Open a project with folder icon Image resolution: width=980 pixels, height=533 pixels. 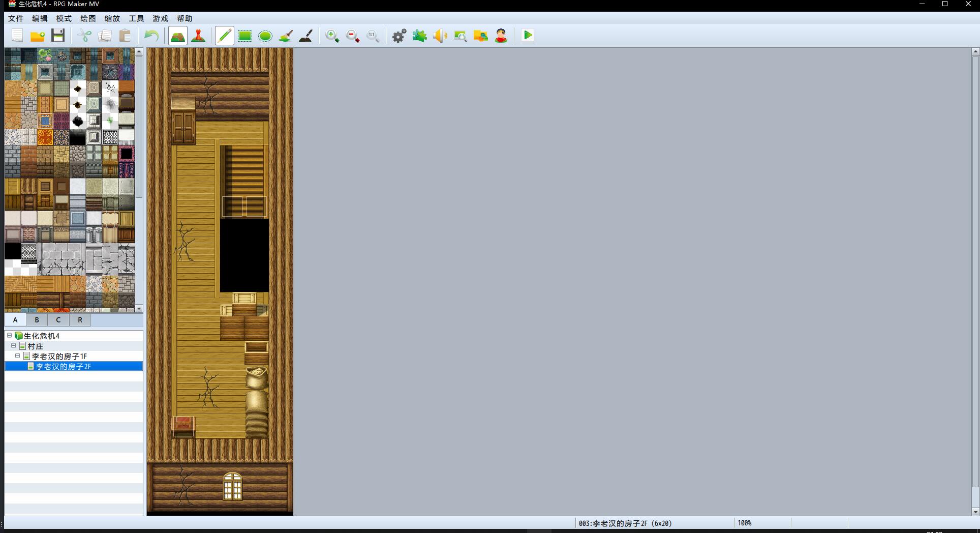tap(38, 36)
